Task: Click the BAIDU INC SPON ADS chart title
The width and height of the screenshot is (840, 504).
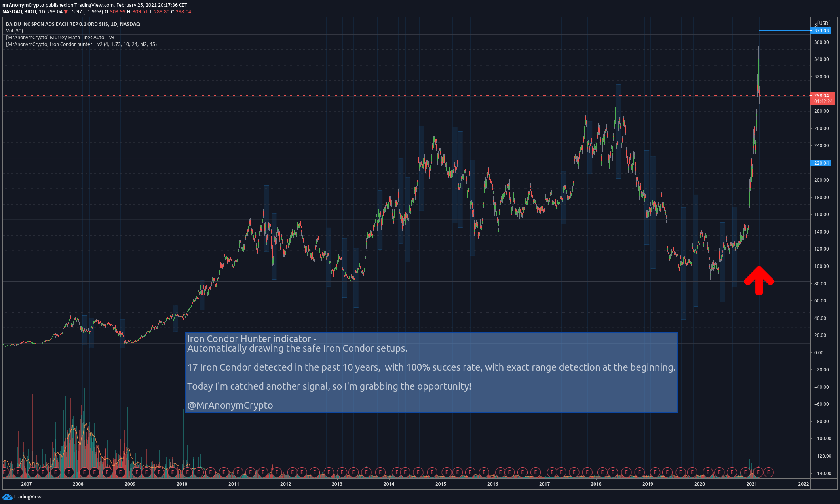Action: click(73, 24)
